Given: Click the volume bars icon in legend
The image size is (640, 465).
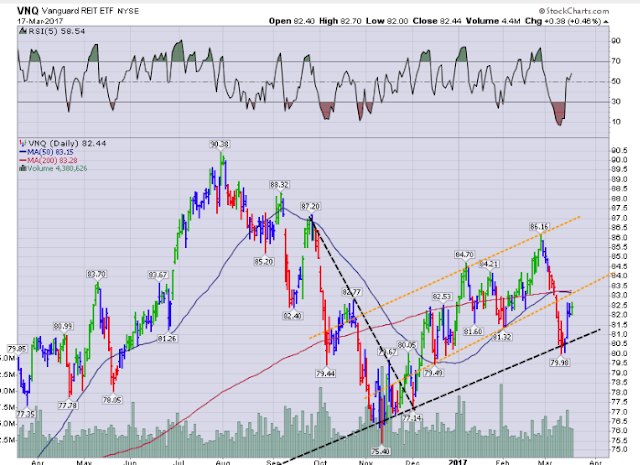Looking at the screenshot, I should click(x=23, y=168).
